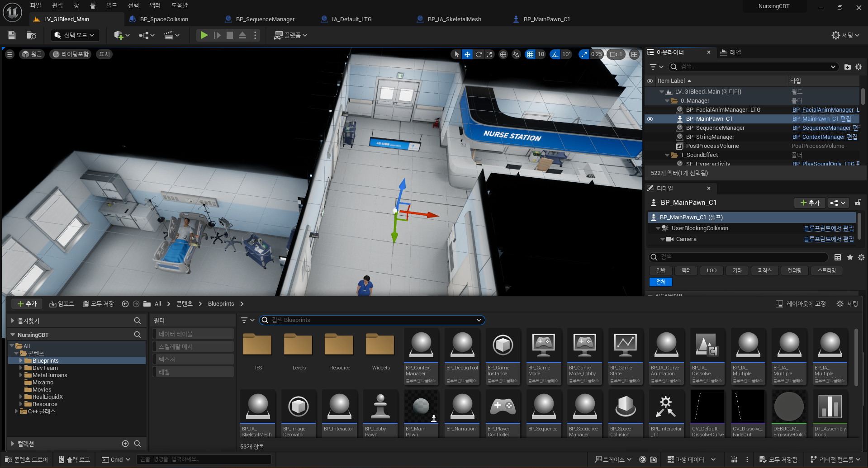868x468 pixels.
Task: Toggle visibility of BP_MainPawn_C1 actor
Action: (650, 119)
